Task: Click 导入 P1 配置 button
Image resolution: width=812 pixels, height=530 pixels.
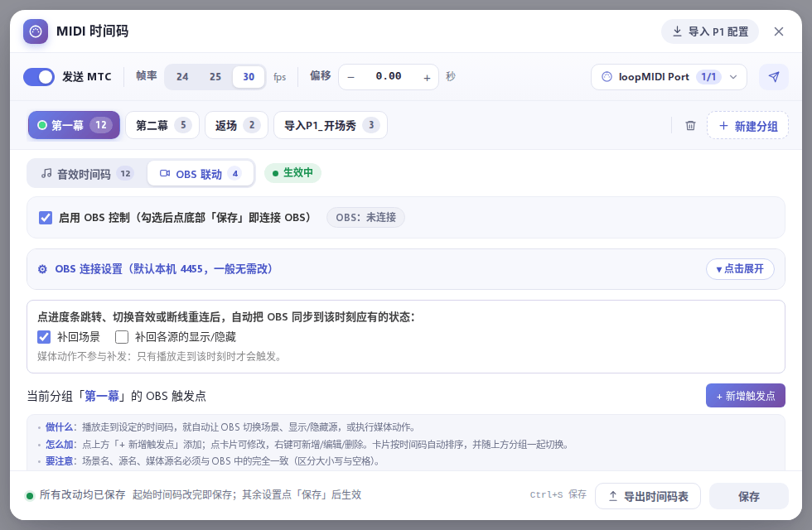Action: (710, 31)
